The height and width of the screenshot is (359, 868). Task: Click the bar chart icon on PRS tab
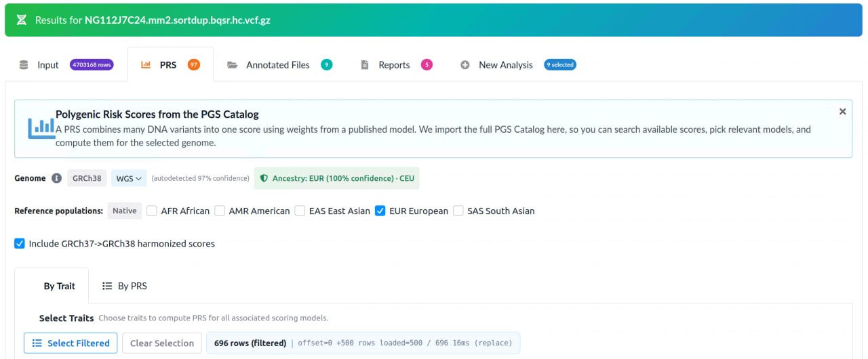[x=146, y=65]
